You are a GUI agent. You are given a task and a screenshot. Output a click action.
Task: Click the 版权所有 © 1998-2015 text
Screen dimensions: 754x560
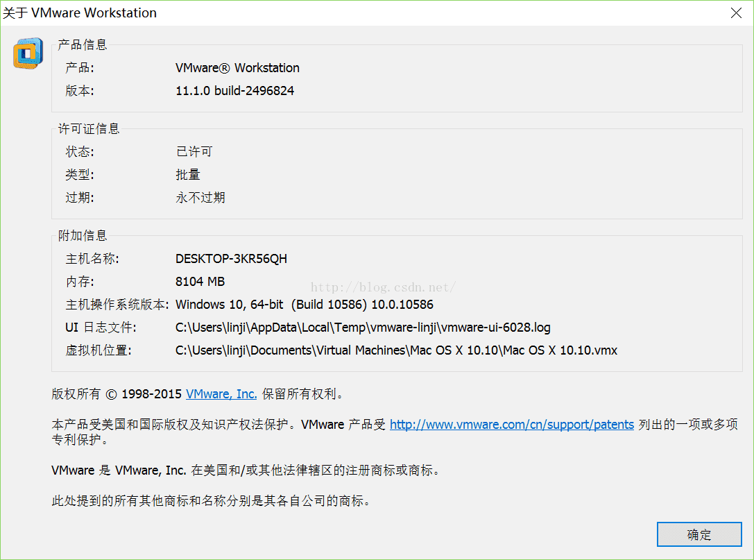click(117, 394)
